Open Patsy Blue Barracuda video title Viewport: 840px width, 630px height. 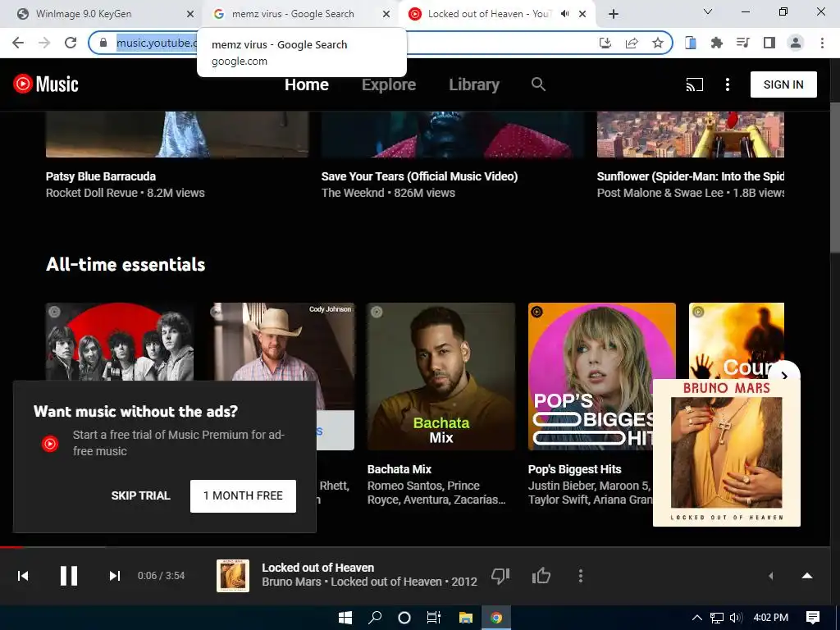101,176
